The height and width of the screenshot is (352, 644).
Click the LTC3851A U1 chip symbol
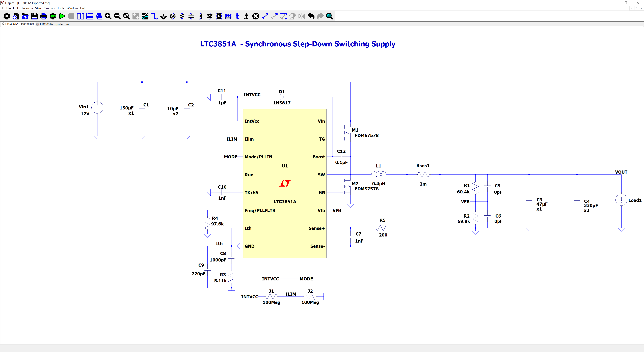coord(284,183)
